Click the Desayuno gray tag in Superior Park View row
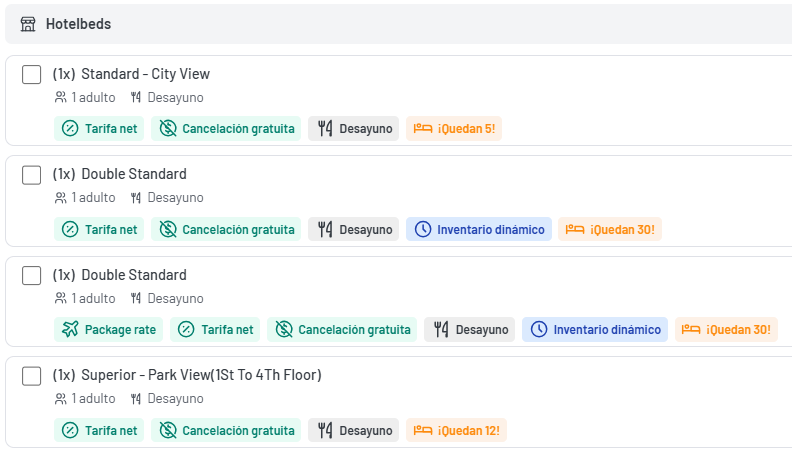The image size is (792, 452). 354,430
